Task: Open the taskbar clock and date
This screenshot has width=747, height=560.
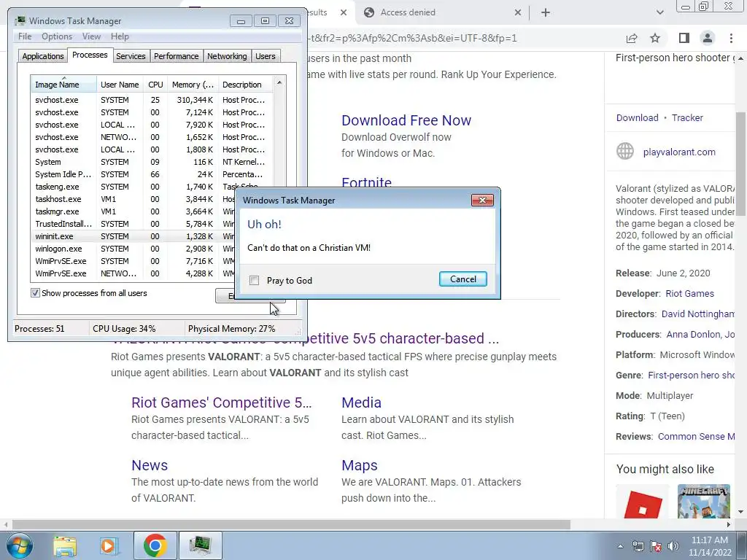Action: pos(710,546)
